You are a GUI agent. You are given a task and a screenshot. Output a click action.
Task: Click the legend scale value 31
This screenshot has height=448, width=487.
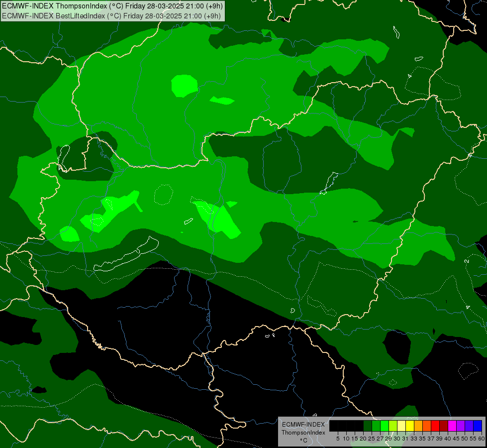click(x=405, y=439)
